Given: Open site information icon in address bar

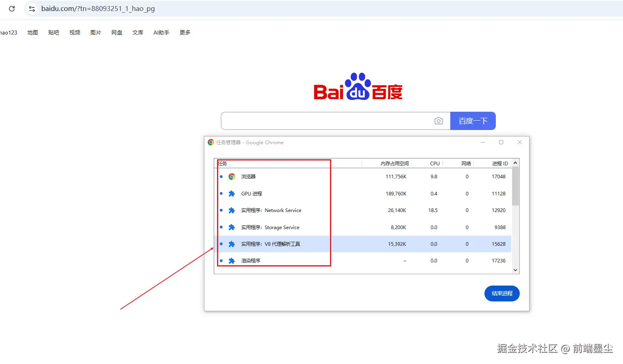Looking at the screenshot, I should point(32,9).
